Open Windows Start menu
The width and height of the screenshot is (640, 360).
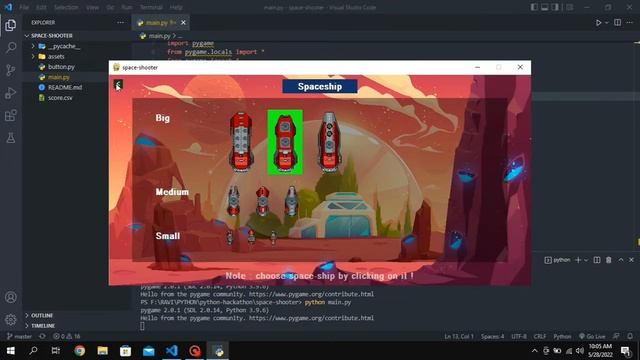11,351
